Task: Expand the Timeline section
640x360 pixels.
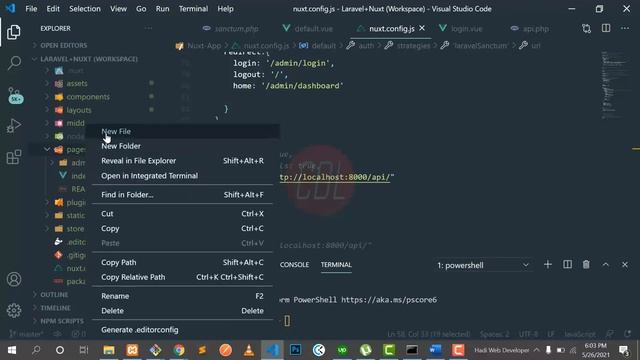Action: click(55, 308)
